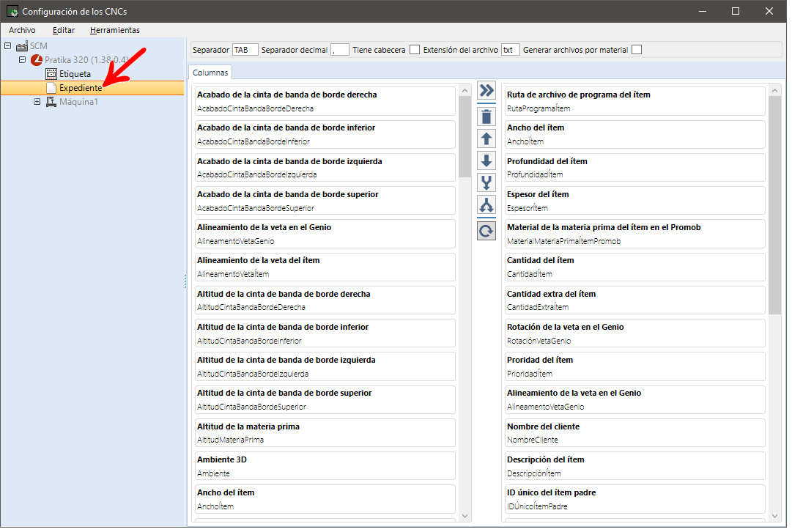
Task: Collapse the Pratika 320 tree node
Action: (x=23, y=60)
